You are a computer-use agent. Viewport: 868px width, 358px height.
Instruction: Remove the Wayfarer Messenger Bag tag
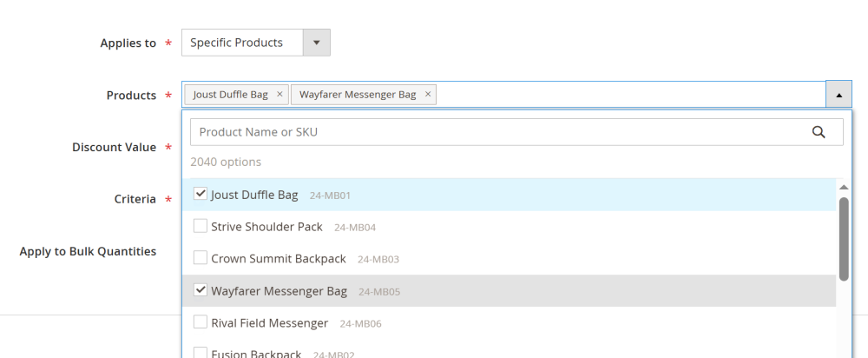(428, 94)
